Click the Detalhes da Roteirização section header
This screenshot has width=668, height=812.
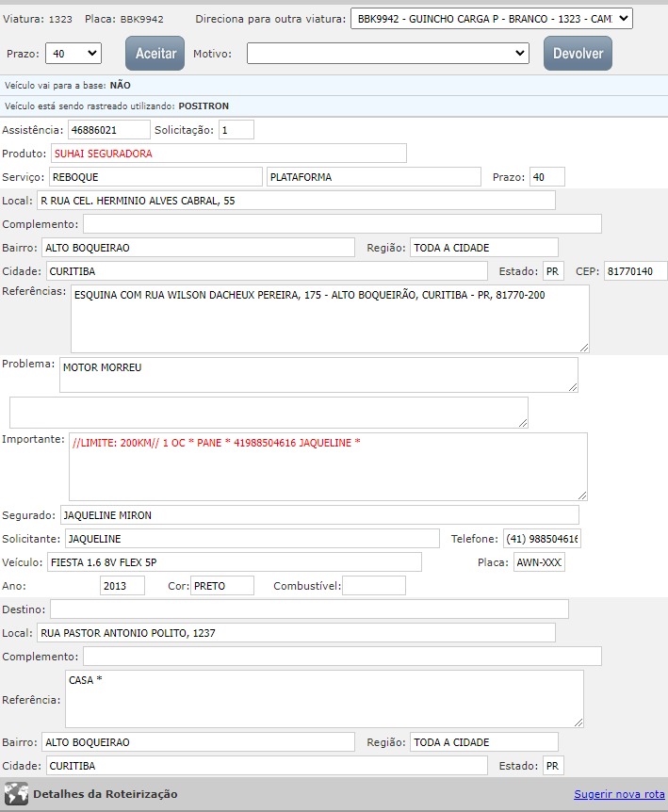pyautogui.click(x=105, y=794)
